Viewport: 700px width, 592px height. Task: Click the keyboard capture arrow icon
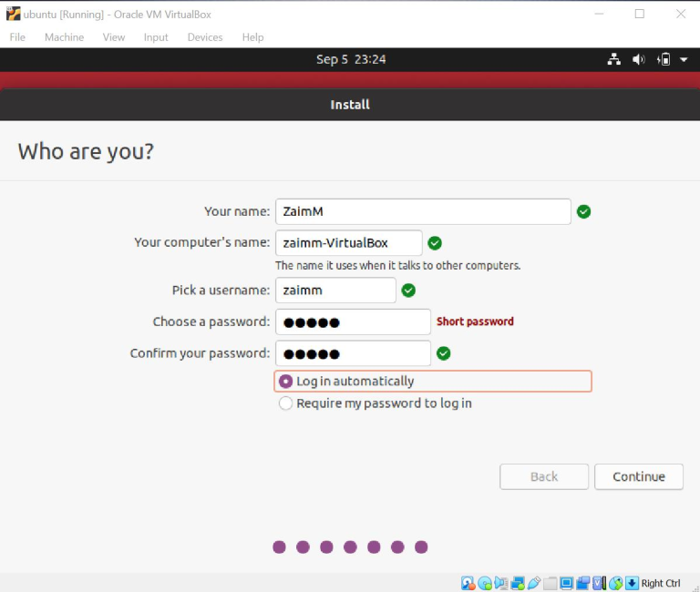tap(632, 583)
